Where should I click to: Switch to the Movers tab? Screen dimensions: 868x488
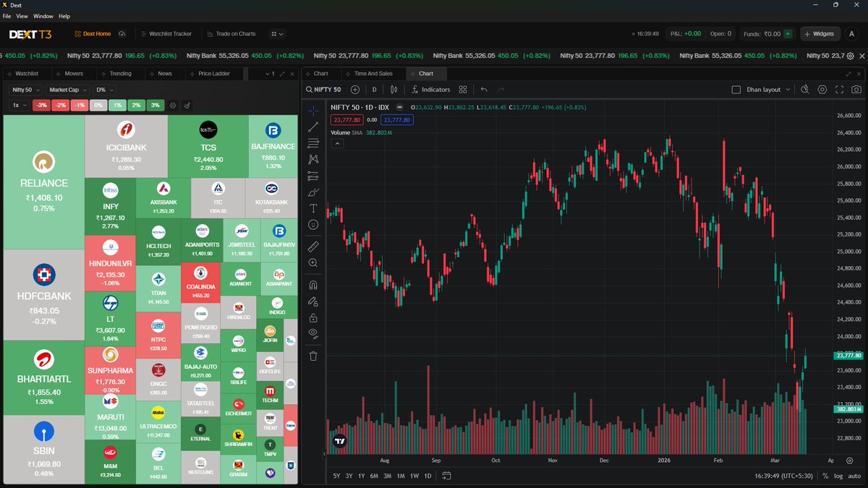pos(74,74)
